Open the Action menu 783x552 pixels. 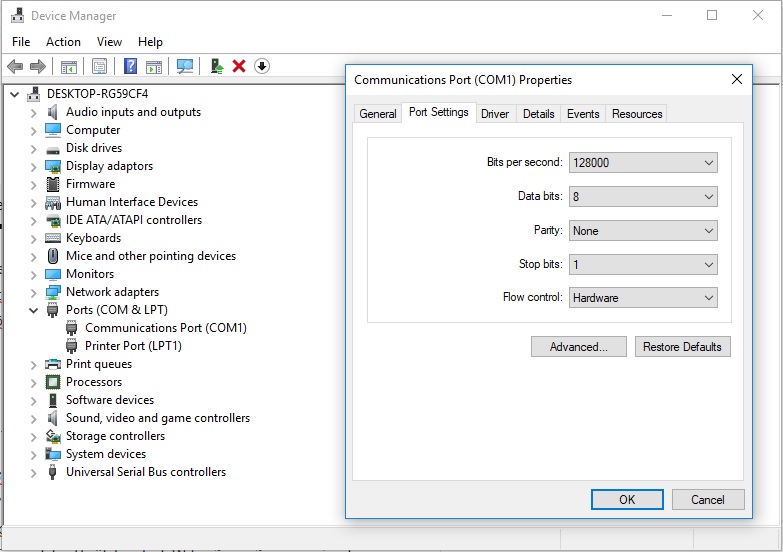click(63, 42)
